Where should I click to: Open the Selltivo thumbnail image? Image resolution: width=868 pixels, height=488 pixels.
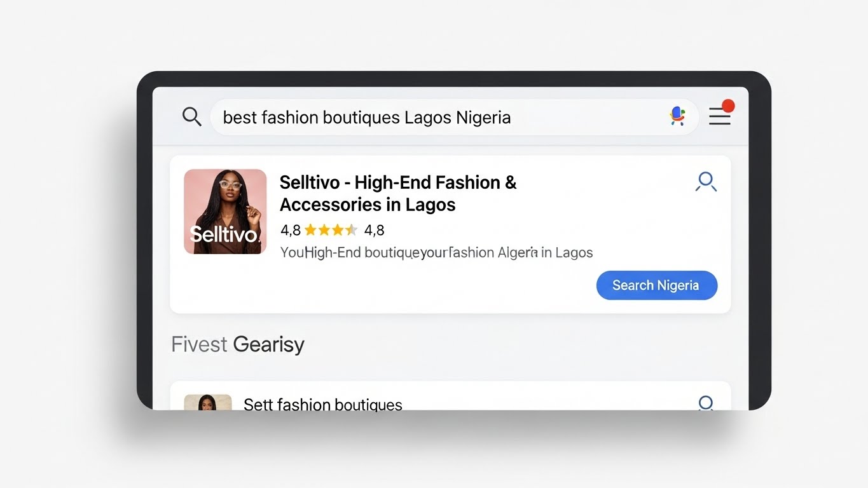(x=225, y=212)
